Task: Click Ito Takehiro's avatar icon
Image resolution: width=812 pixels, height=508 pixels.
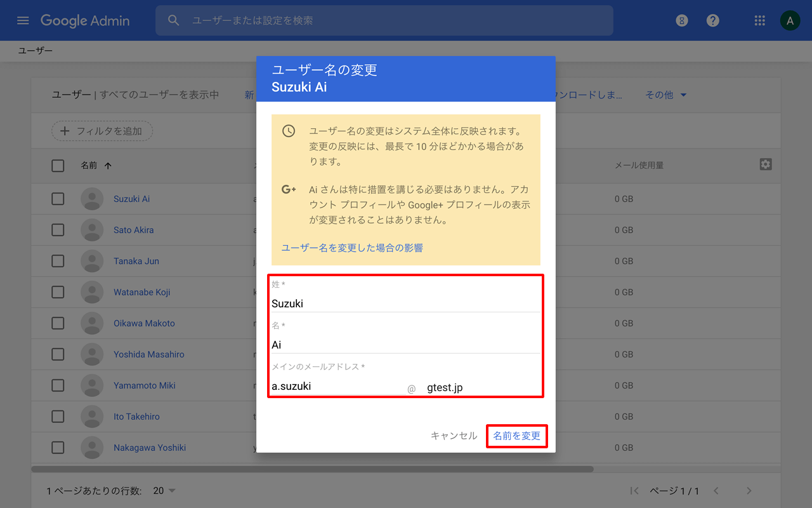Action: coord(92,417)
